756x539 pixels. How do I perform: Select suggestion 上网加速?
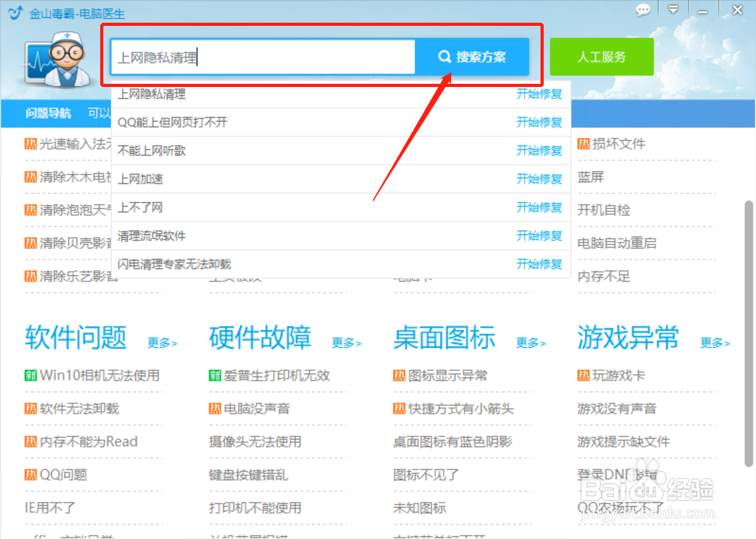(140, 179)
